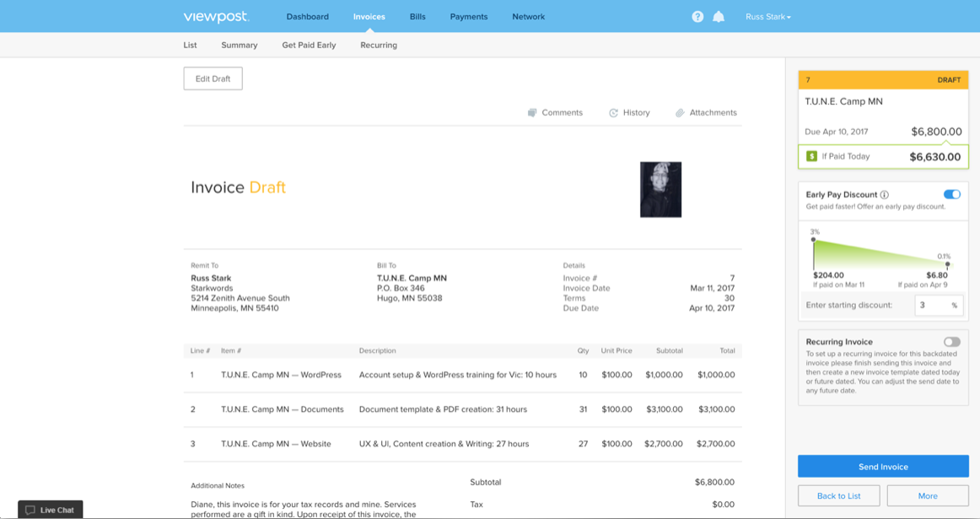The image size is (980, 519).
Task: Click the help question mark icon
Action: pyautogui.click(x=697, y=17)
